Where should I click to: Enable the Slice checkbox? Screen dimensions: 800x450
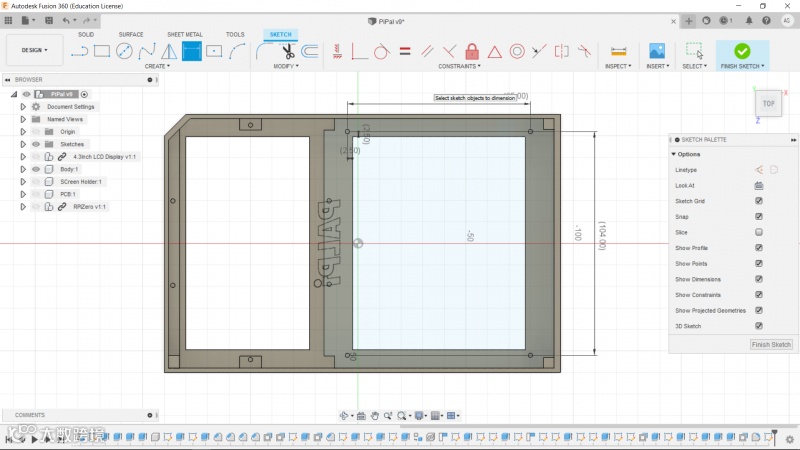point(759,232)
